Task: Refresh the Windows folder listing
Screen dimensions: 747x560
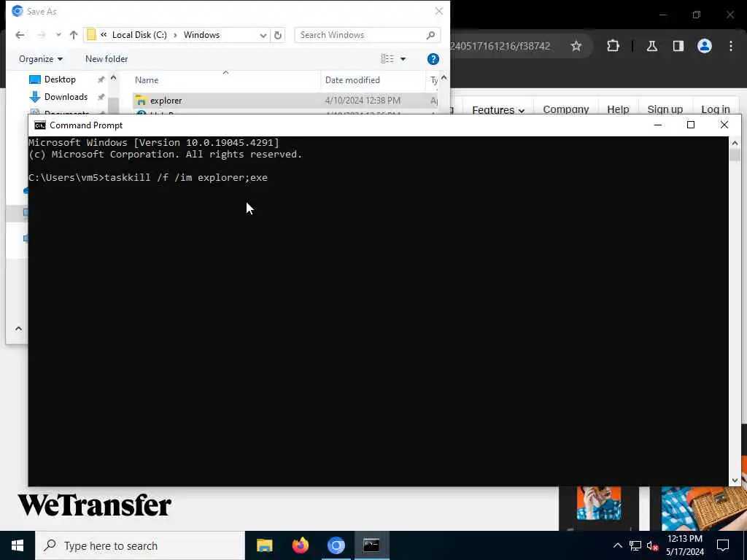Action: pos(278,35)
